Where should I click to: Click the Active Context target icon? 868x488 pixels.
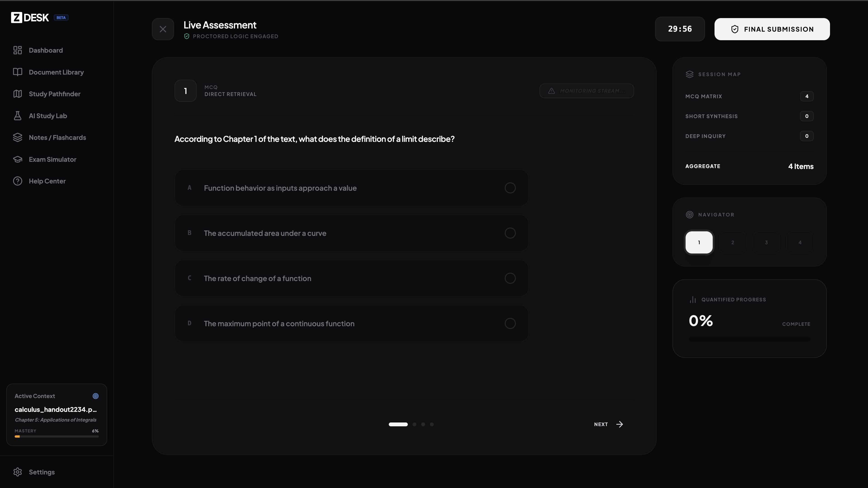click(96, 396)
